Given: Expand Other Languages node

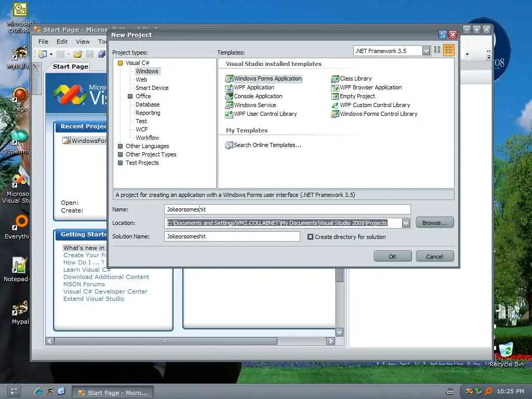Looking at the screenshot, I should tap(120, 146).
